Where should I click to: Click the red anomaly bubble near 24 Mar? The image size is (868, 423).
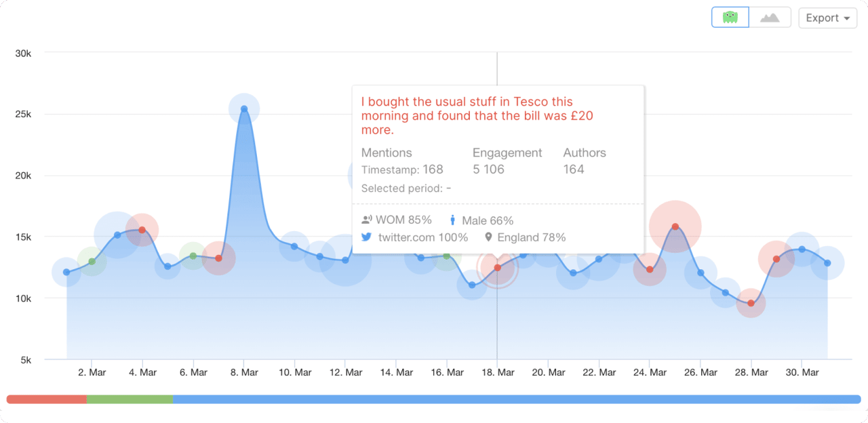(675, 227)
